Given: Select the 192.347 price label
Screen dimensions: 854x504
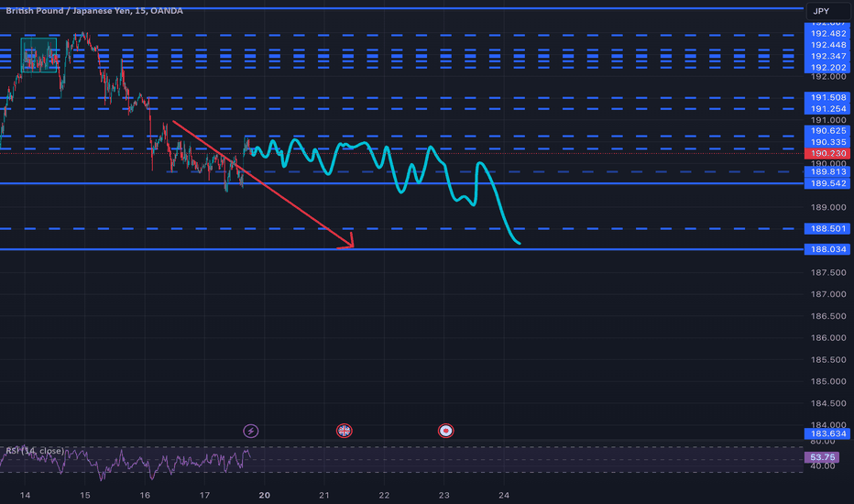Looking at the screenshot, I should [x=827, y=56].
